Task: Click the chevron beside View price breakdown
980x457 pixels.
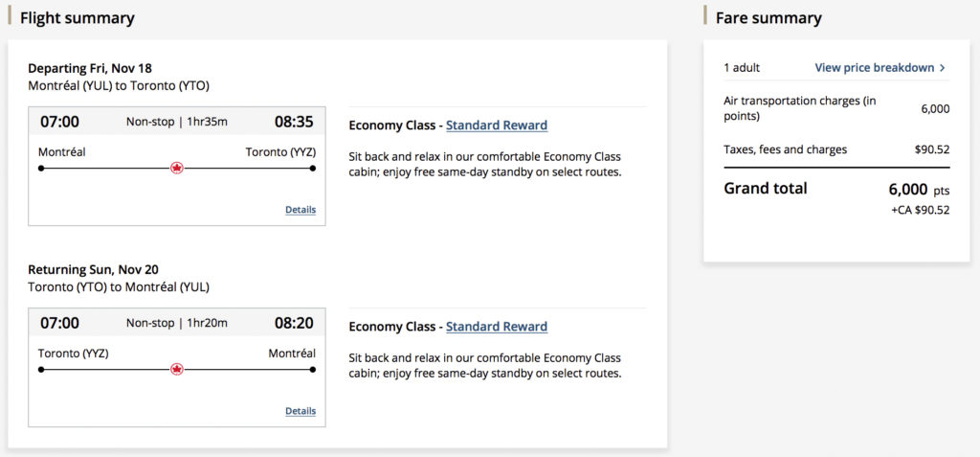Action: (943, 68)
